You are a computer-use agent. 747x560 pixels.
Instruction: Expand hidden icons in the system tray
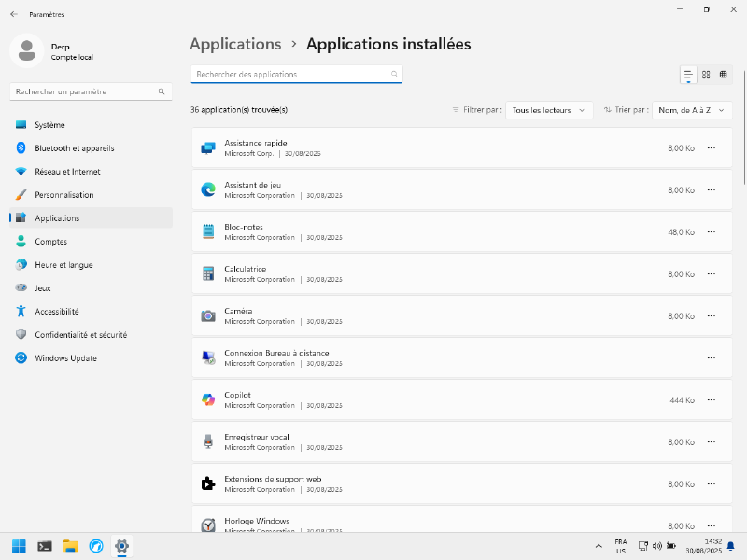coord(599,545)
